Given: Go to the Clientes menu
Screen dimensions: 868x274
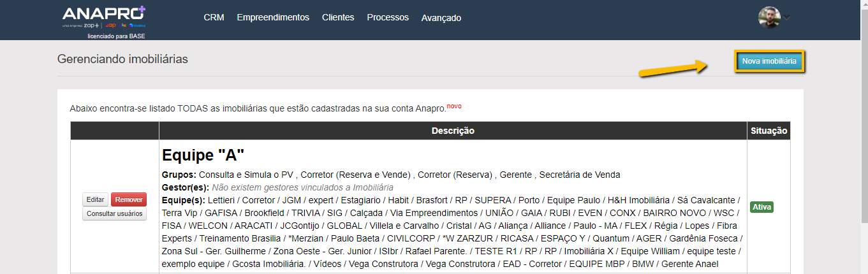Looking at the screenshot, I should (x=338, y=18).
